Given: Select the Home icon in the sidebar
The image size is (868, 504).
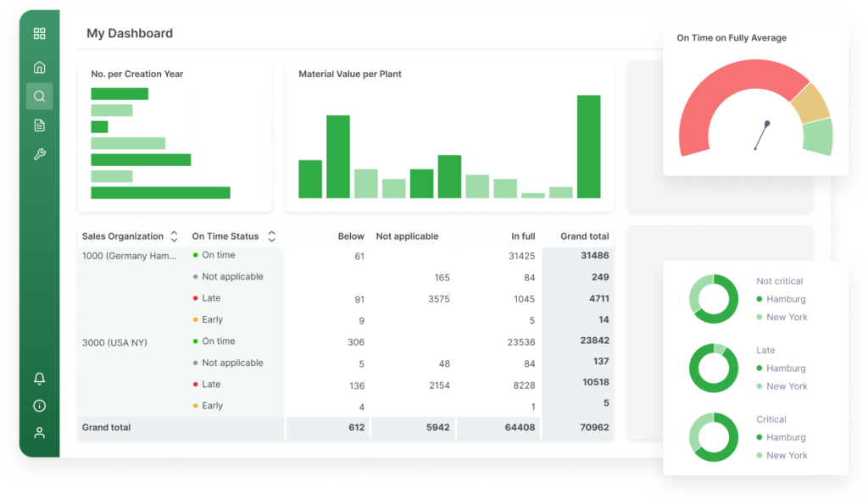Looking at the screenshot, I should [x=39, y=66].
